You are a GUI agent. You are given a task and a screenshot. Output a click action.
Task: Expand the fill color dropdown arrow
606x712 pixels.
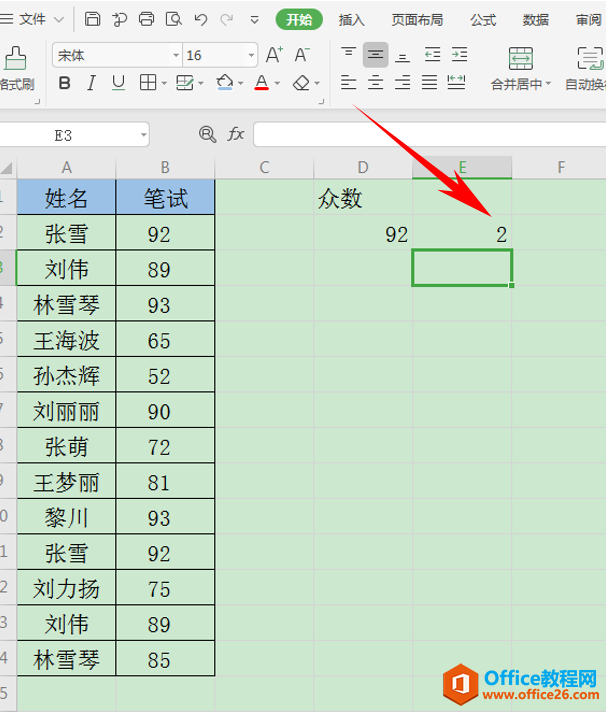pyautogui.click(x=241, y=84)
